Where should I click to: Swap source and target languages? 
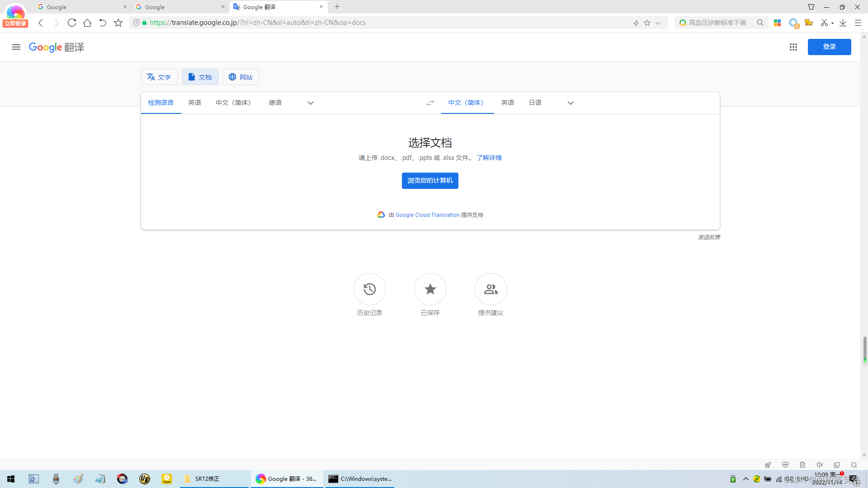click(x=430, y=103)
